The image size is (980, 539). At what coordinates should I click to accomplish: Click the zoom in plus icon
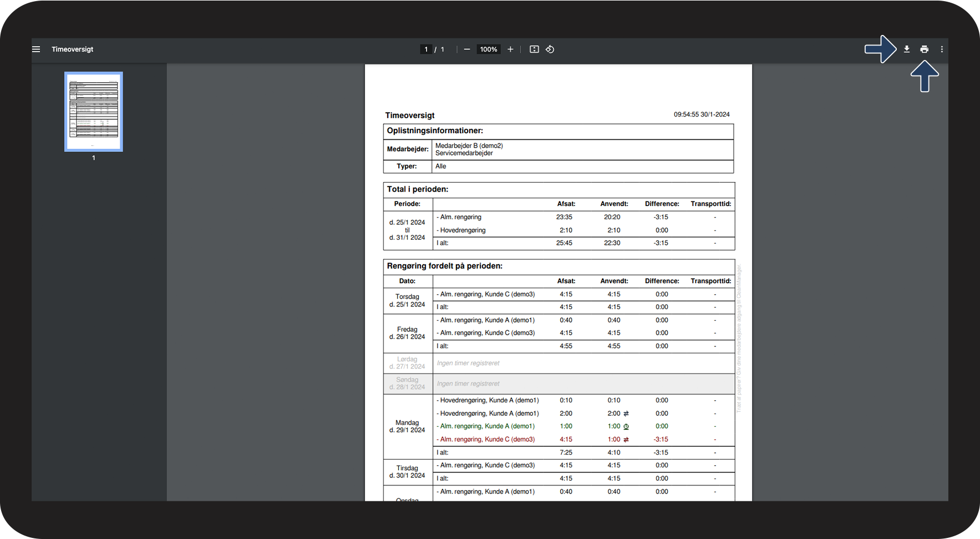[510, 49]
